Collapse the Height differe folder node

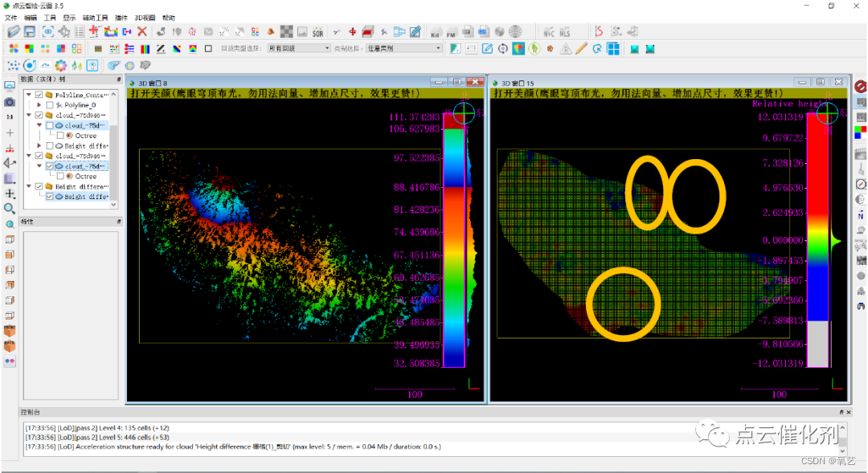pos(29,186)
